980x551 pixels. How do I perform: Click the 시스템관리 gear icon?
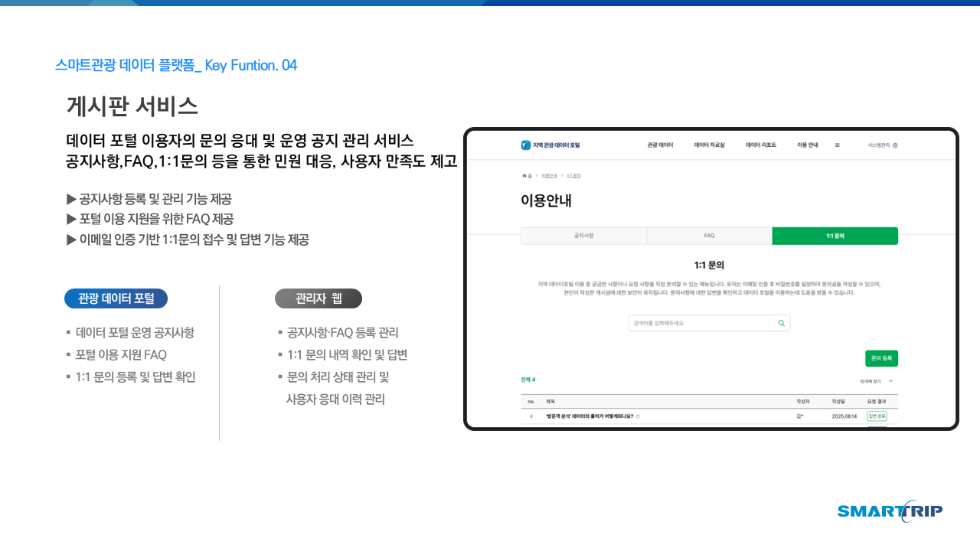(x=895, y=145)
